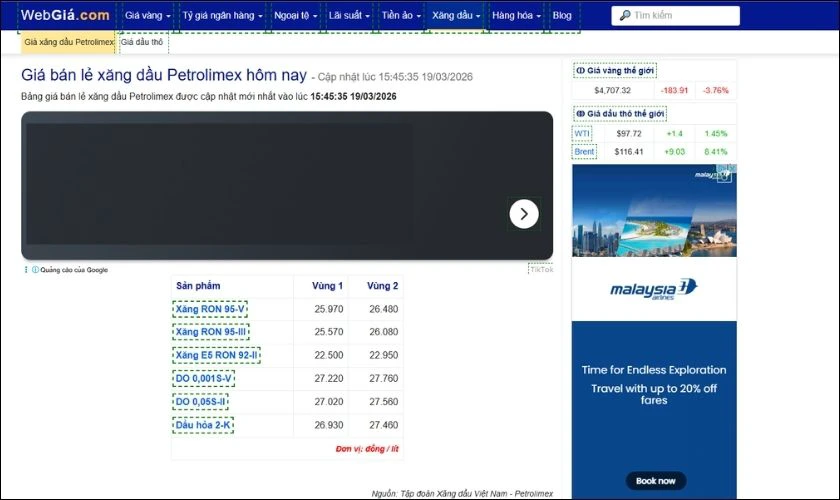The width and height of the screenshot is (840, 500).
Task: Open DO 0,001S-V product link
Action: click(204, 378)
